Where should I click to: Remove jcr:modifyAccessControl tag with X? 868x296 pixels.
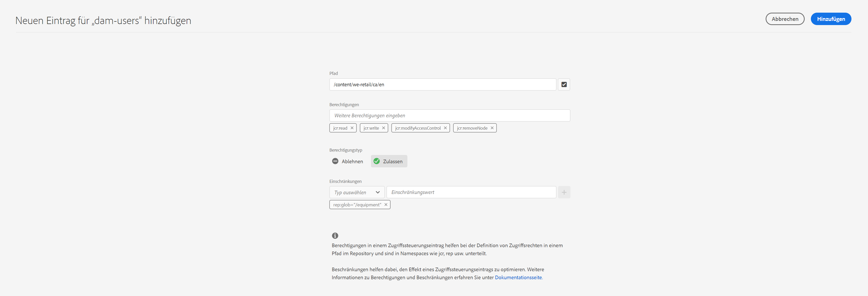[x=445, y=128]
